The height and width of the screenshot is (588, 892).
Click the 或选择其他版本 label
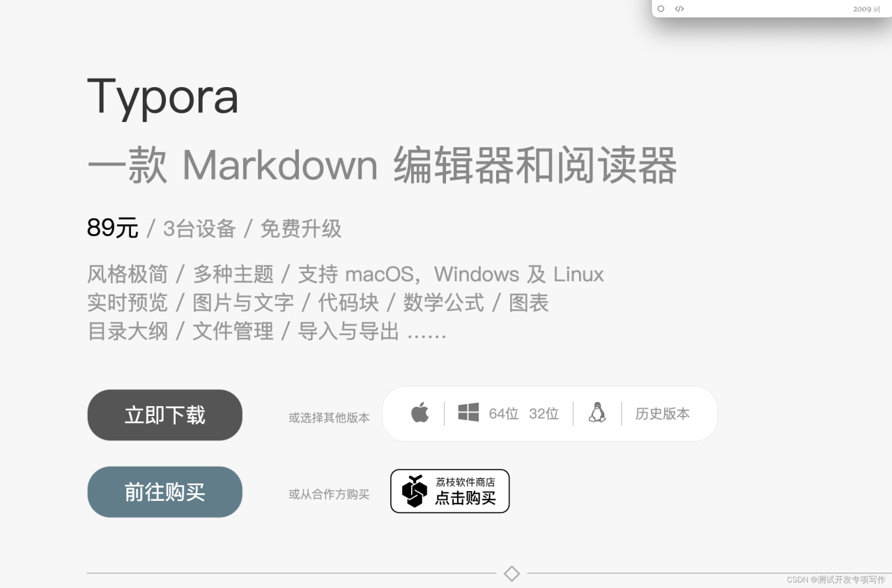[x=329, y=418]
